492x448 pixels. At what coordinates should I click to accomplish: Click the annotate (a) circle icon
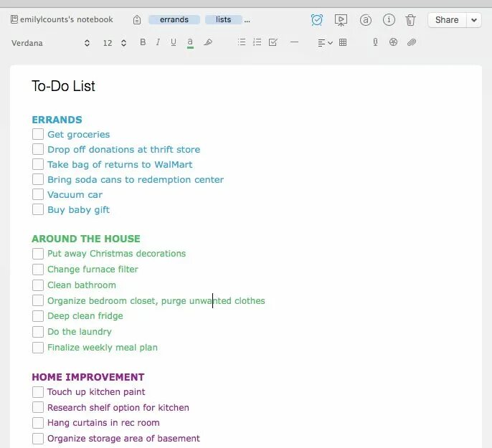(365, 20)
